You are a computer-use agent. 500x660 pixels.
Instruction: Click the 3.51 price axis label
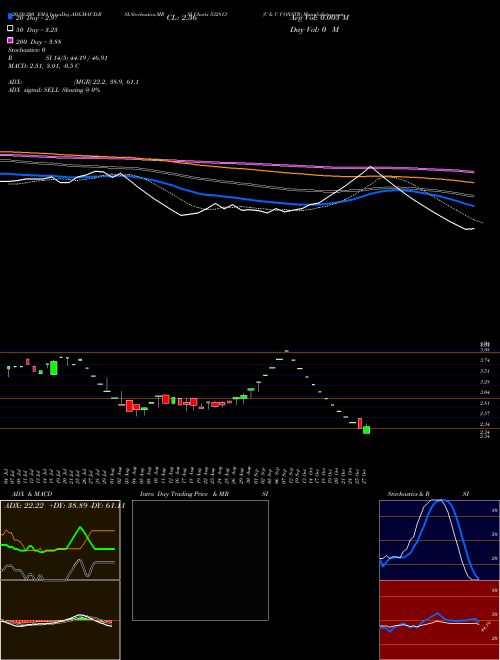click(x=485, y=371)
